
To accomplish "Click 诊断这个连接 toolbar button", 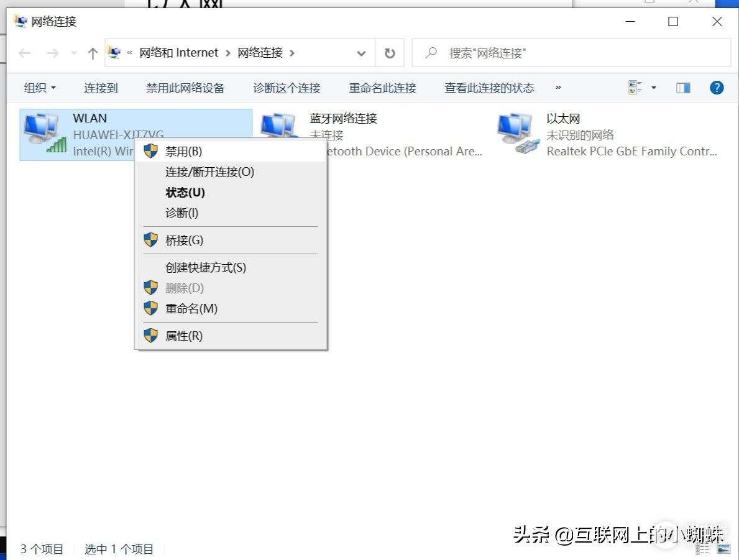I will click(287, 88).
